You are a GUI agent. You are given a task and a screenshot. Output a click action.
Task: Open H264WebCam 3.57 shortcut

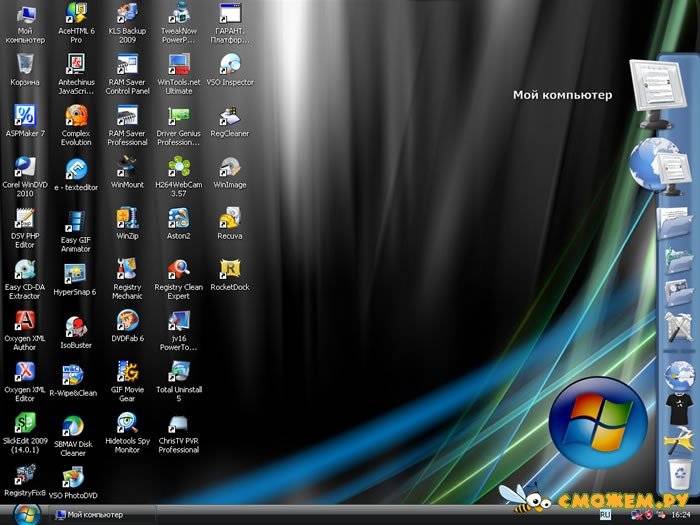click(x=178, y=167)
